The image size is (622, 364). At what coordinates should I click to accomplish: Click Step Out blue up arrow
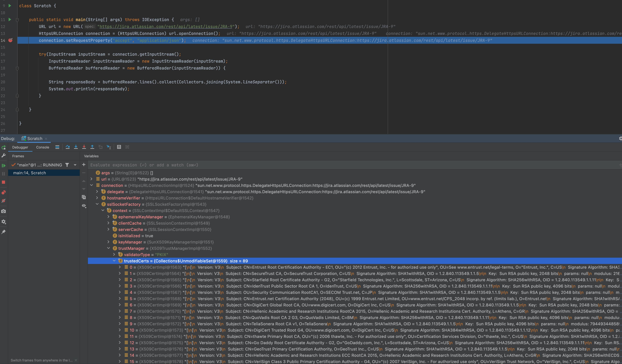(x=92, y=147)
